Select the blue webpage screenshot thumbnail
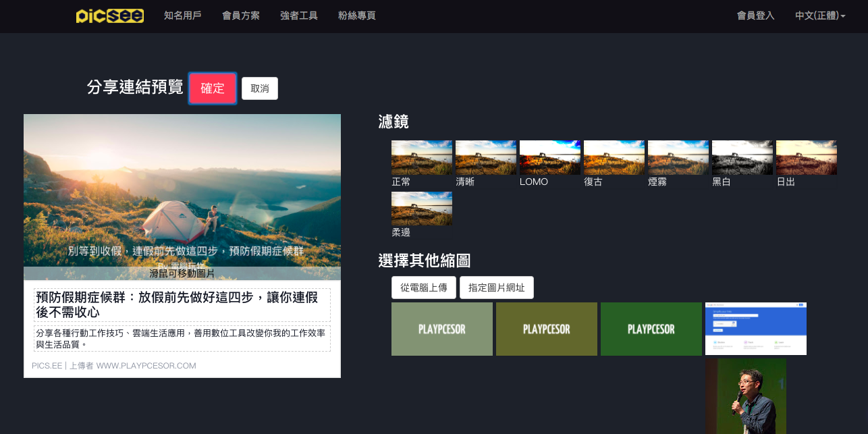Image resolution: width=868 pixels, height=434 pixels. coord(756,329)
